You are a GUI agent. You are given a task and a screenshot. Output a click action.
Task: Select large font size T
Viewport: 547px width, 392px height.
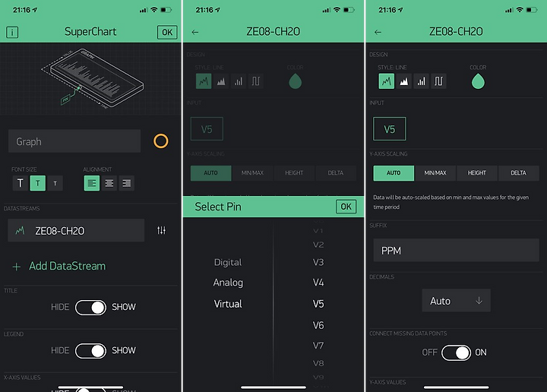(21, 183)
